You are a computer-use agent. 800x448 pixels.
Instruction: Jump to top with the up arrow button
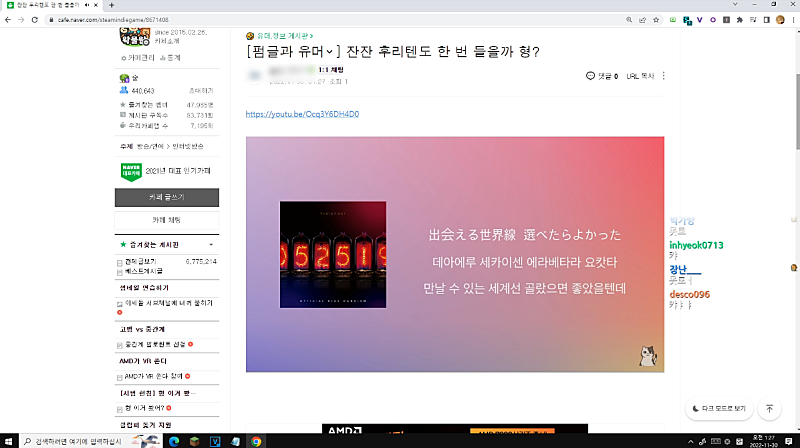click(769, 409)
